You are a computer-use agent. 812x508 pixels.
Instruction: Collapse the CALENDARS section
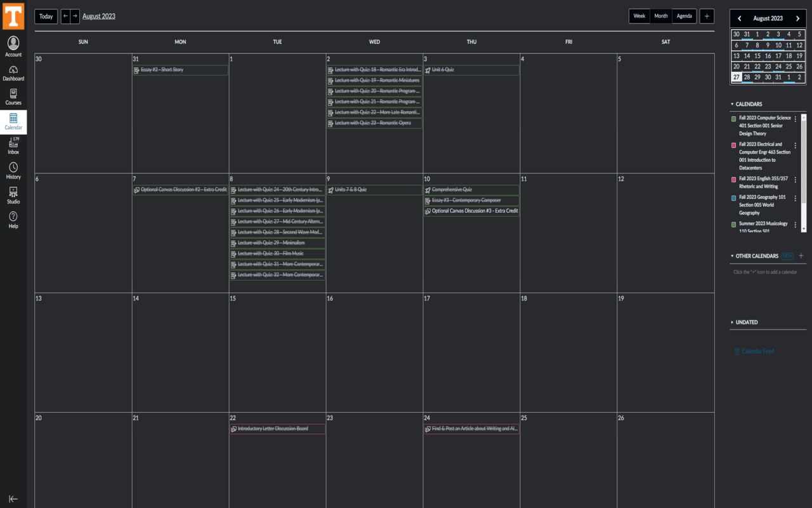tap(731, 104)
